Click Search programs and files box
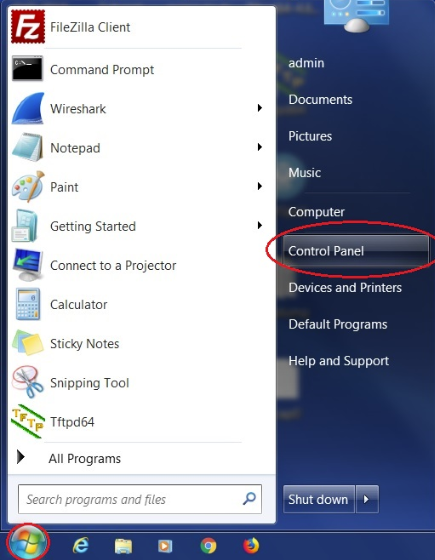 point(140,499)
